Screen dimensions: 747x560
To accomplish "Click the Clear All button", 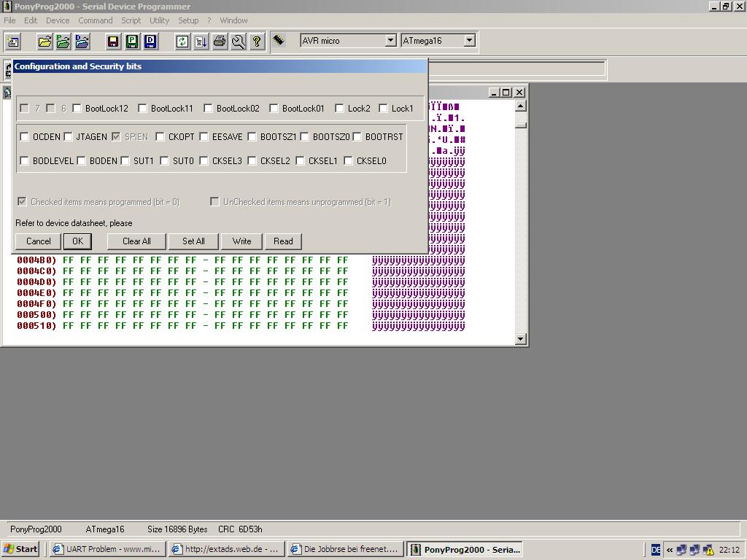I will [136, 241].
